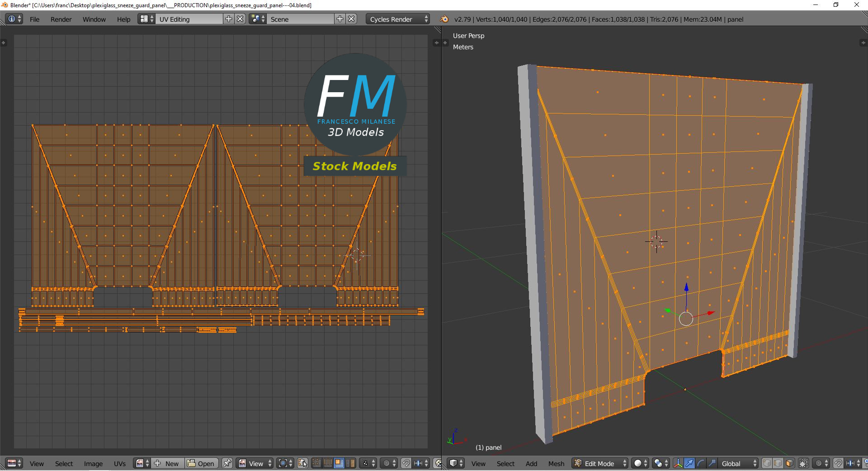868x471 pixels.
Task: Toggle the pin image icon in UV editor
Action: pyautogui.click(x=227, y=463)
